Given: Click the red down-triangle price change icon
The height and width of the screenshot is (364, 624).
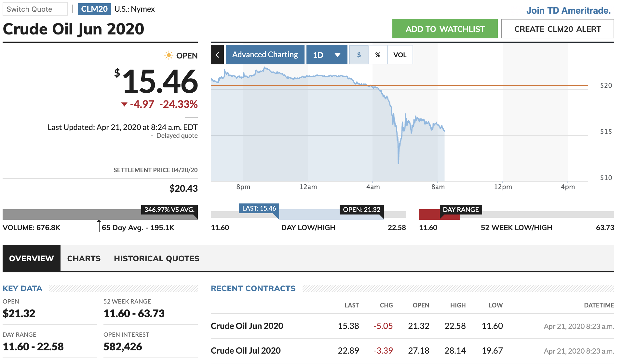Looking at the screenshot, I should tap(124, 104).
